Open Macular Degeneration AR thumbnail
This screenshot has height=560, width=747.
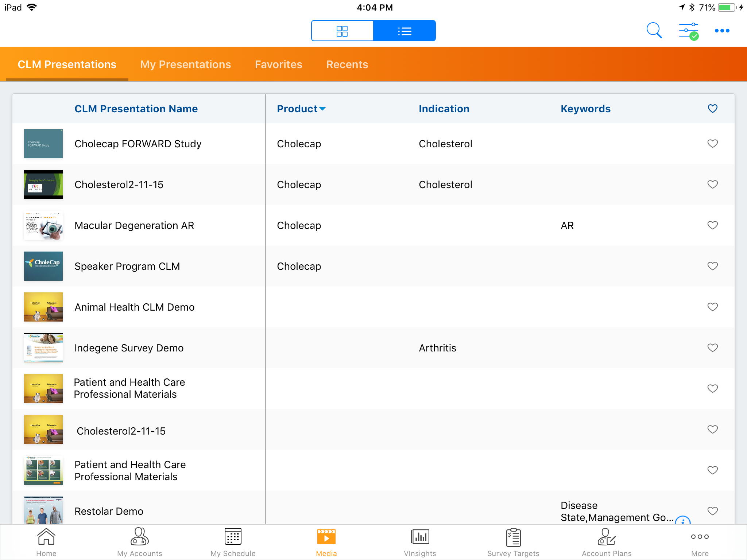(x=43, y=225)
